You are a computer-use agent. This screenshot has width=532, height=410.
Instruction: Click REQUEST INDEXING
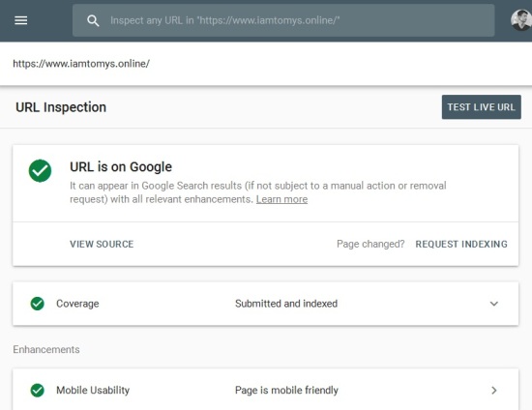(461, 245)
